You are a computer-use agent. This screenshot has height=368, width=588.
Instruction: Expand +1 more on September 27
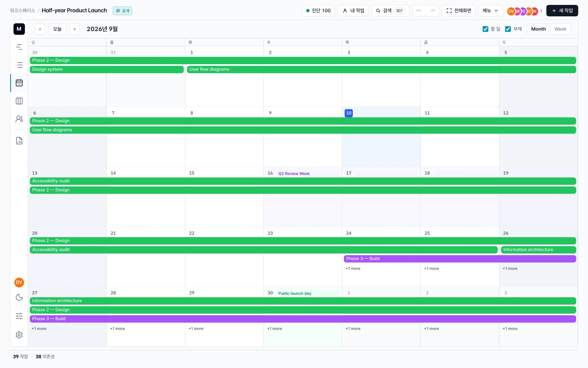click(39, 329)
